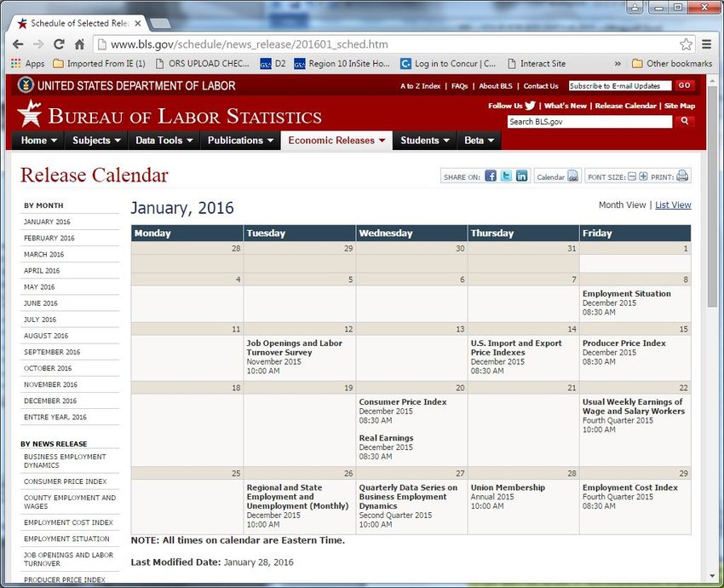724x588 pixels.
Task: Open Apps grid in bookmarks bar
Action: [28, 63]
